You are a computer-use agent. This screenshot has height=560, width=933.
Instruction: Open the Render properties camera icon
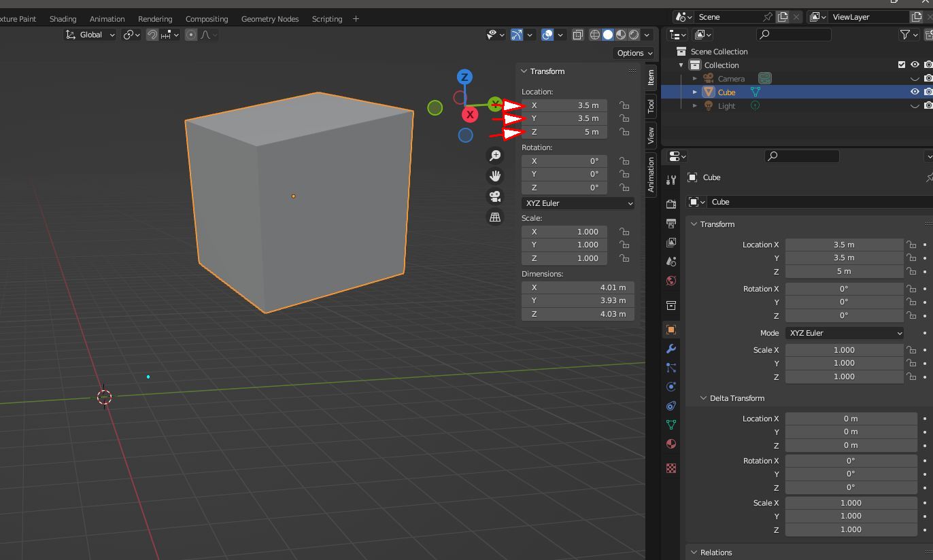pos(671,204)
